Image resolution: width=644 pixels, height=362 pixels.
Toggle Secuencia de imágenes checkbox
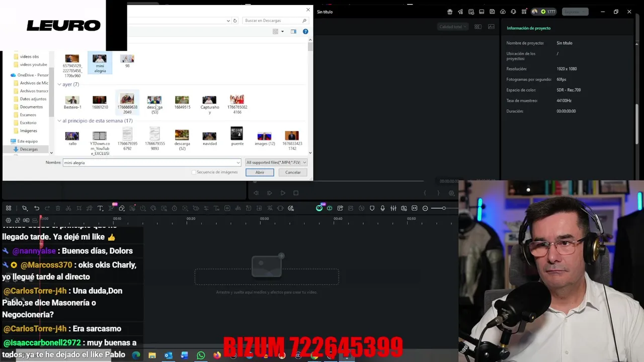(x=194, y=172)
